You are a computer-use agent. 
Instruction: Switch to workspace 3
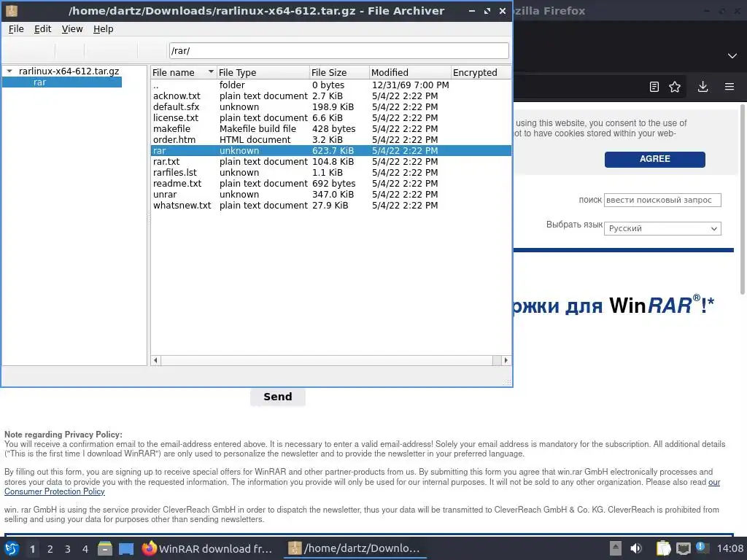[x=67, y=548]
